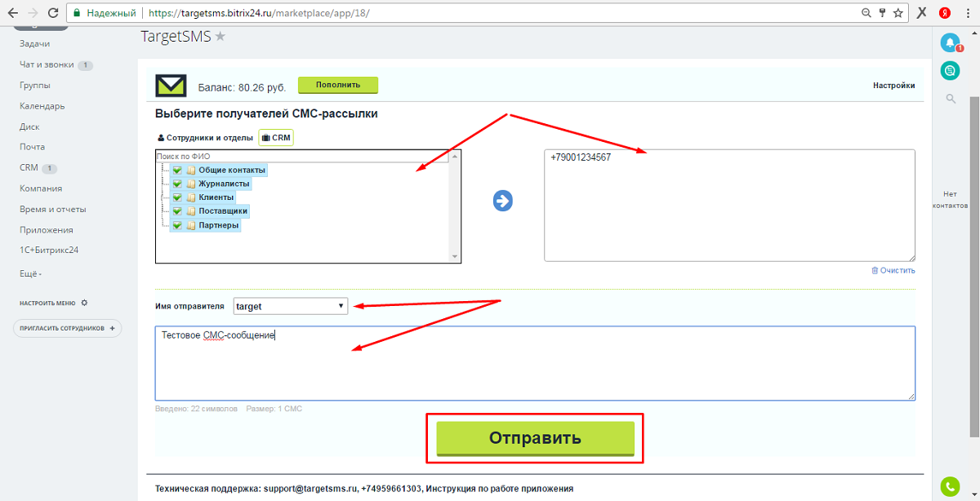Click the Общие контакты folder icon
980x501 pixels.
191,171
